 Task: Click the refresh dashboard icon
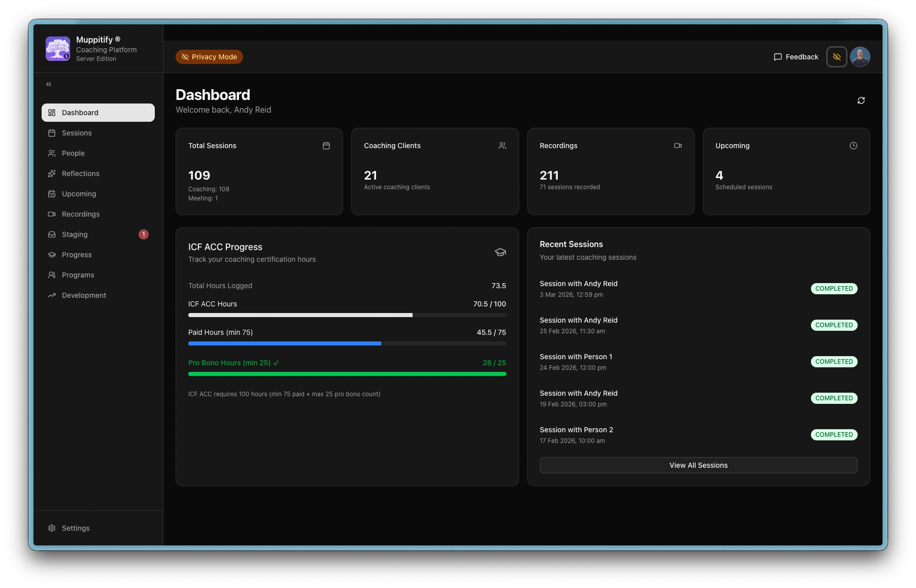(x=861, y=100)
